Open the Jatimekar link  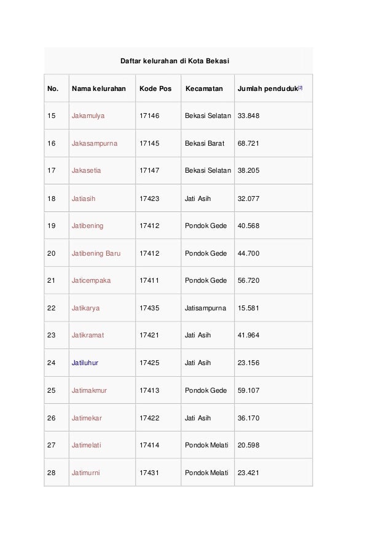(87, 418)
